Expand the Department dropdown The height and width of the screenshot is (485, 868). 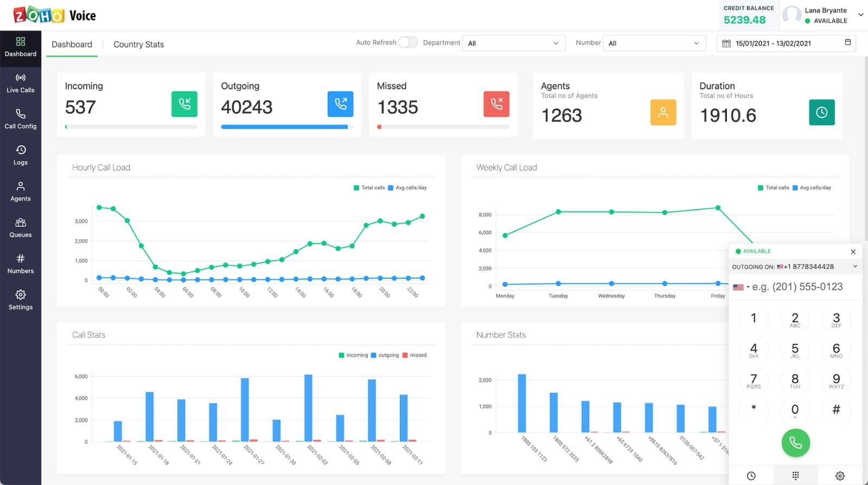[x=513, y=43]
